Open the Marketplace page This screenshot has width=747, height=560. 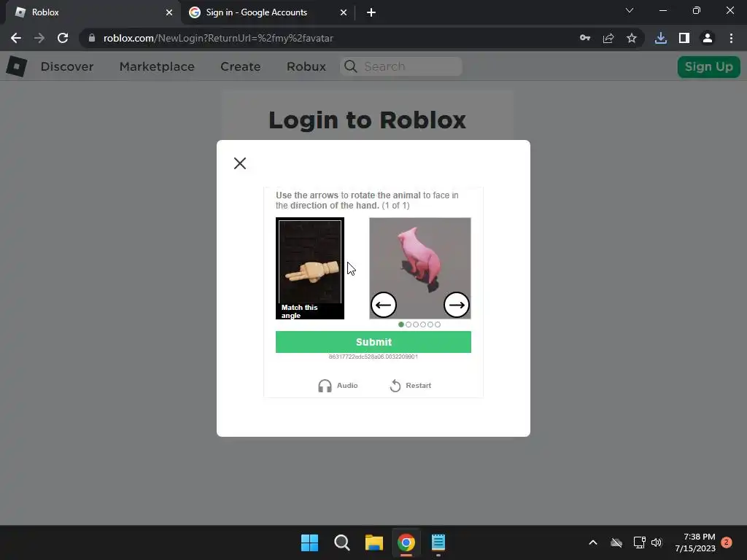tap(157, 66)
